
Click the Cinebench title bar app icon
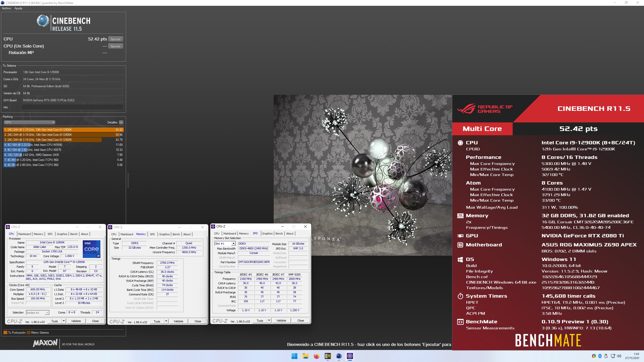pos(3,3)
